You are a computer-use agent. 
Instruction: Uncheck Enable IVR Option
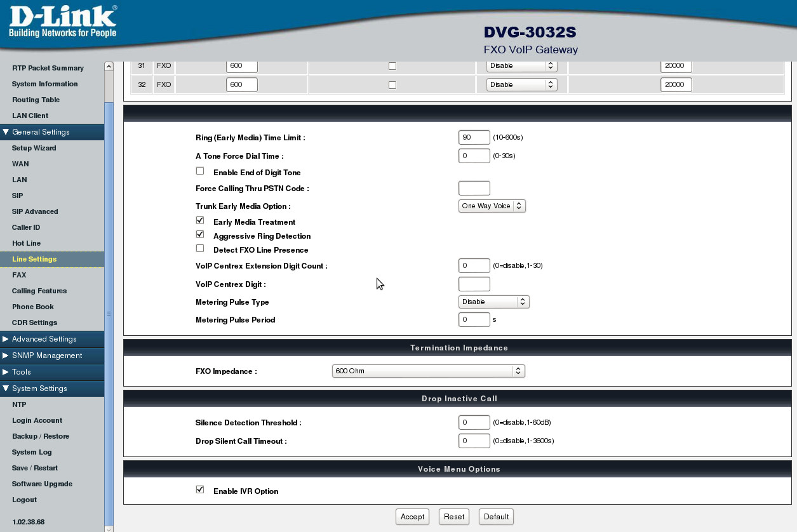click(200, 489)
